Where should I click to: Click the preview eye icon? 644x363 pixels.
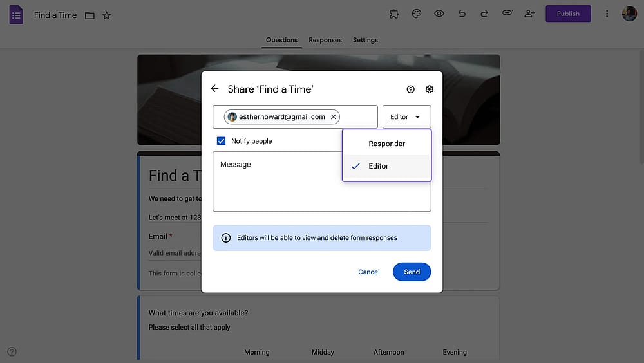439,14
